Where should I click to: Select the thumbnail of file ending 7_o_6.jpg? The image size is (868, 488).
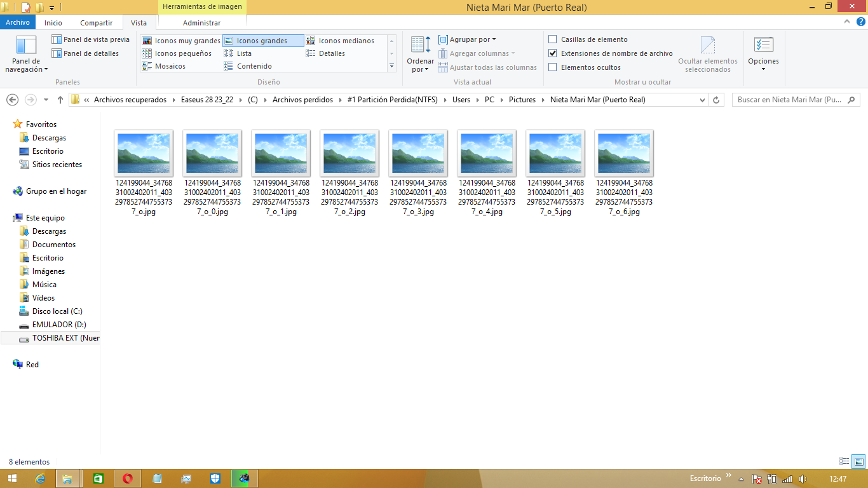pyautogui.click(x=624, y=153)
